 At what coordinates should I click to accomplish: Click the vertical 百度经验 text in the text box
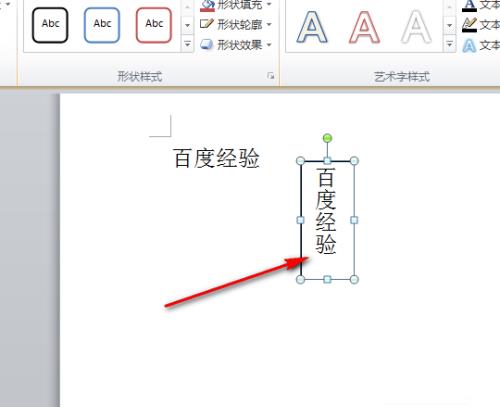click(326, 211)
